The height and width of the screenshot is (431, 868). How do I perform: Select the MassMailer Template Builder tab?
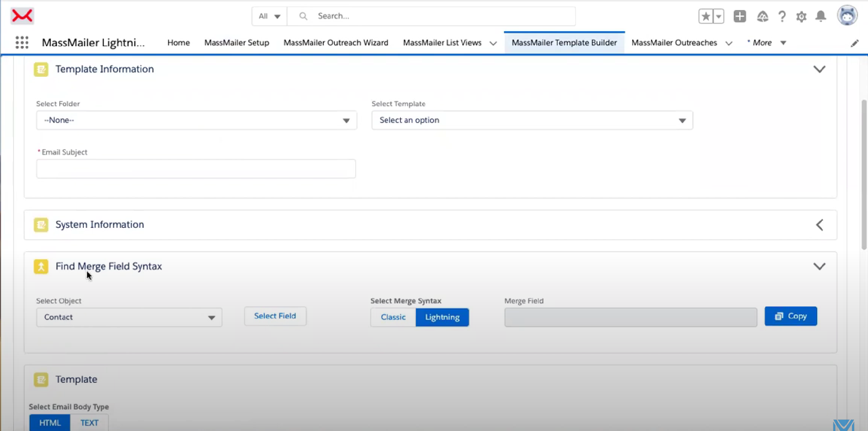564,43
